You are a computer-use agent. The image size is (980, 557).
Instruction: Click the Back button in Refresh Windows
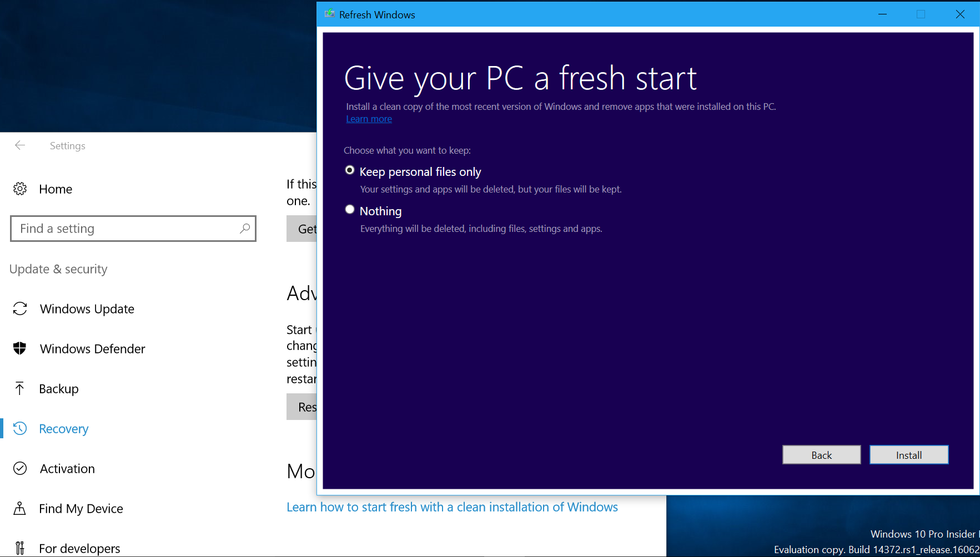[x=822, y=455]
